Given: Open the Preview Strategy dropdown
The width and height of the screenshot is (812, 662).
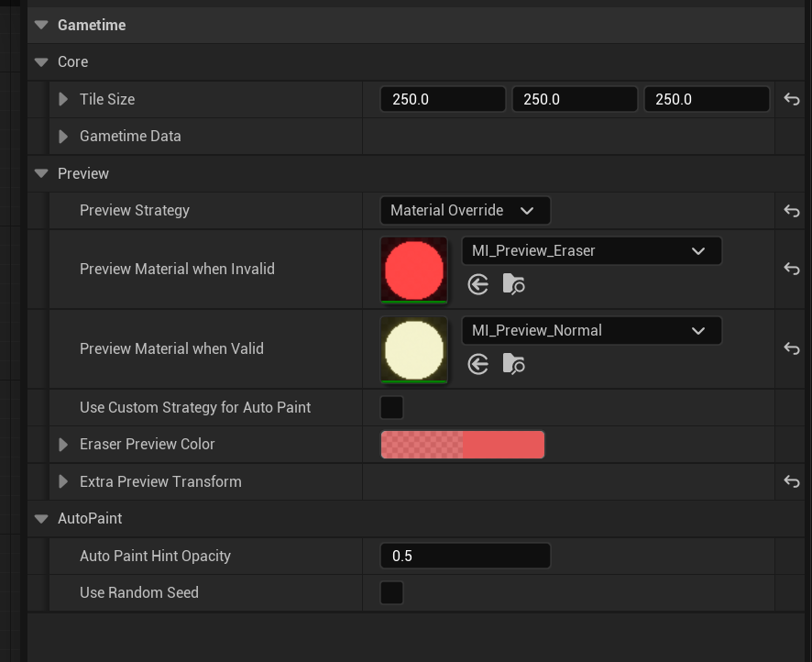Looking at the screenshot, I should [465, 211].
